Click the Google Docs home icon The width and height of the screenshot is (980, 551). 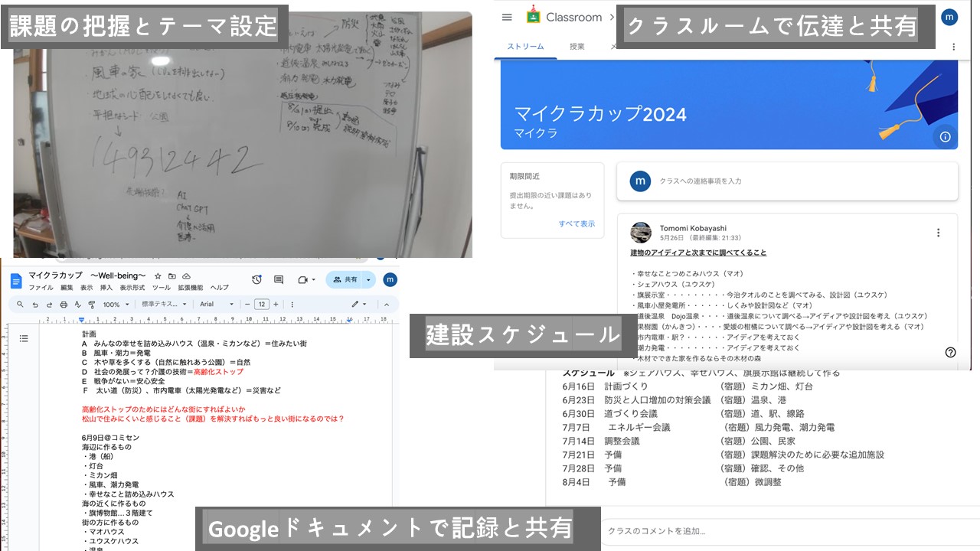(x=16, y=281)
